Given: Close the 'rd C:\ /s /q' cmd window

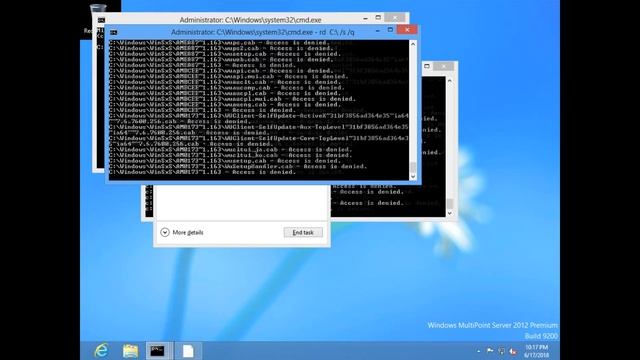Looking at the screenshot, I should tap(407, 30).
